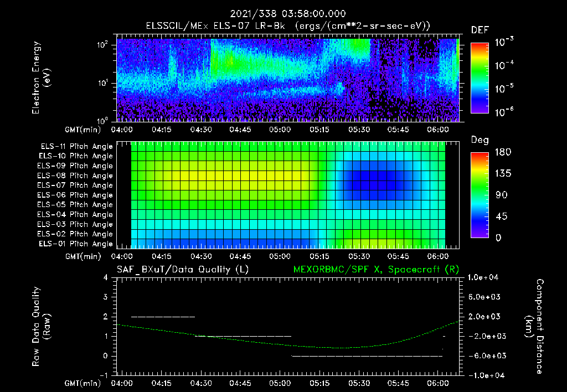Click the '45' value on Deg color bar

click(x=501, y=216)
